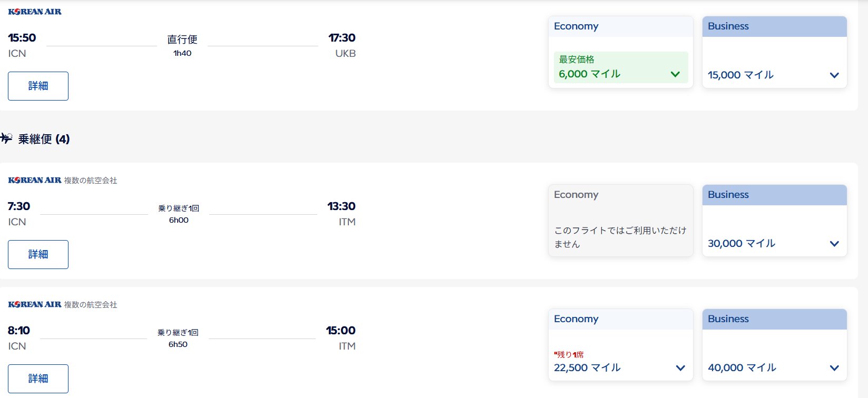The image size is (868, 398).
Task: Select Business header on the 15:50 flight
Action: pyautogui.click(x=775, y=26)
